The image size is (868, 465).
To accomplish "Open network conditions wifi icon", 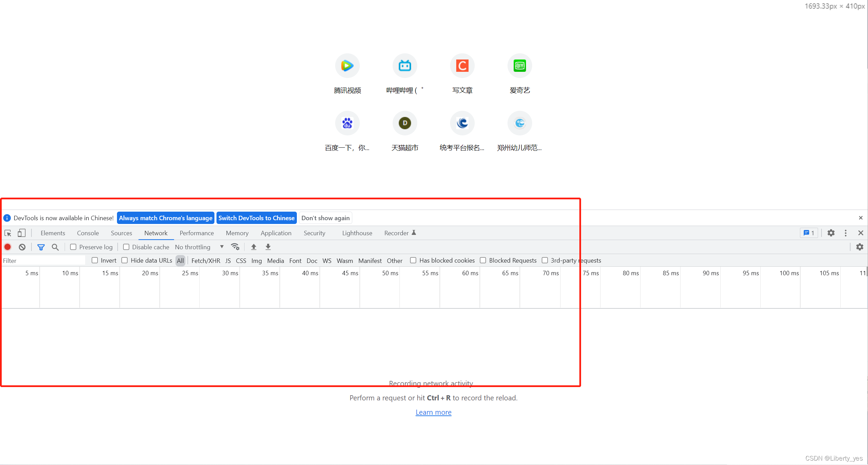I will pyautogui.click(x=235, y=247).
